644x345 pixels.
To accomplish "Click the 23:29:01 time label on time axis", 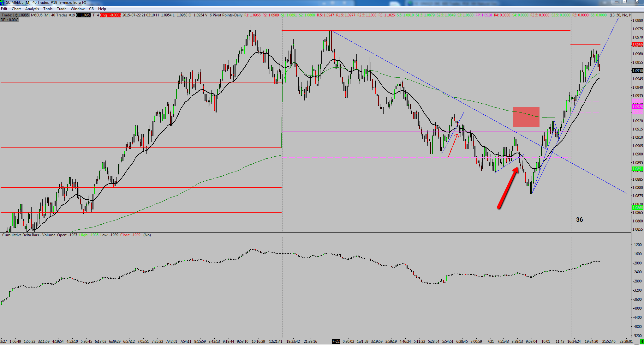I will (626, 342).
